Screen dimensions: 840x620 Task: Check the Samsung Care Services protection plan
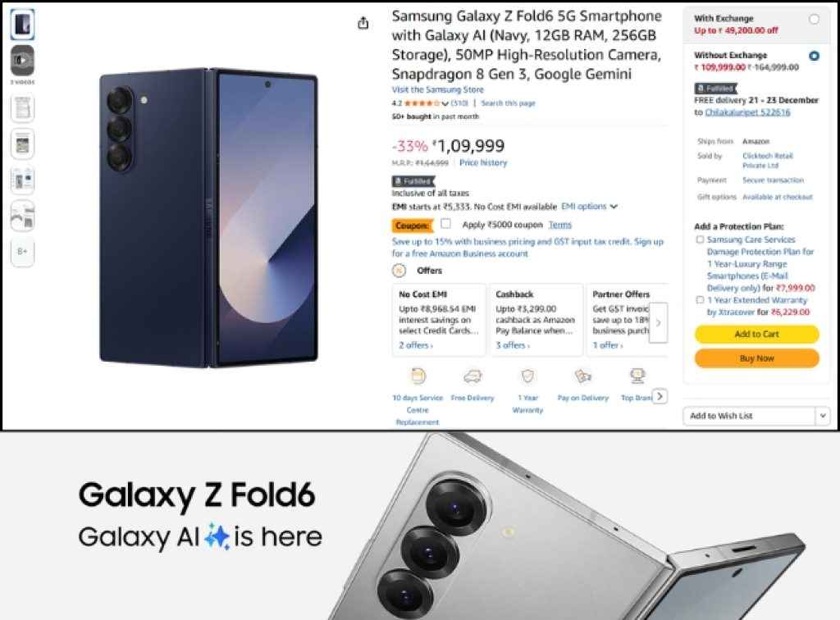(x=700, y=239)
